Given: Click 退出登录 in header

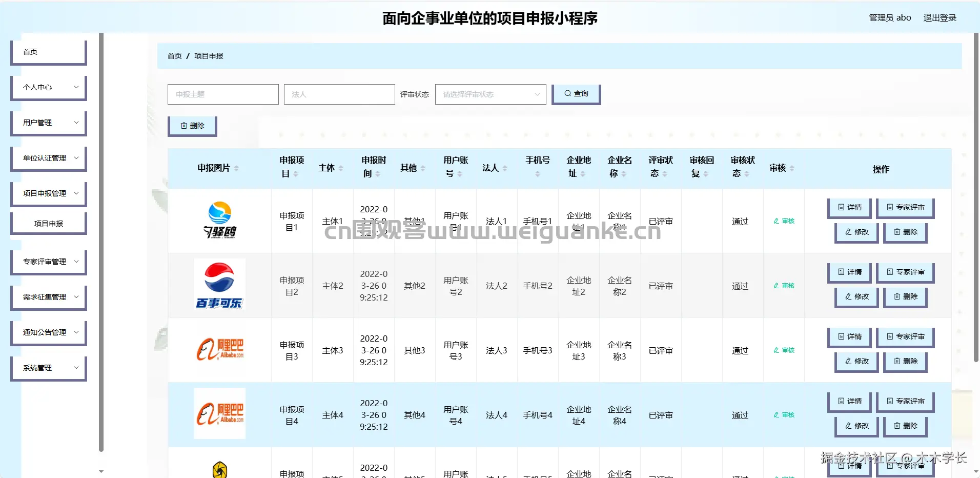Looking at the screenshot, I should pyautogui.click(x=940, y=18).
